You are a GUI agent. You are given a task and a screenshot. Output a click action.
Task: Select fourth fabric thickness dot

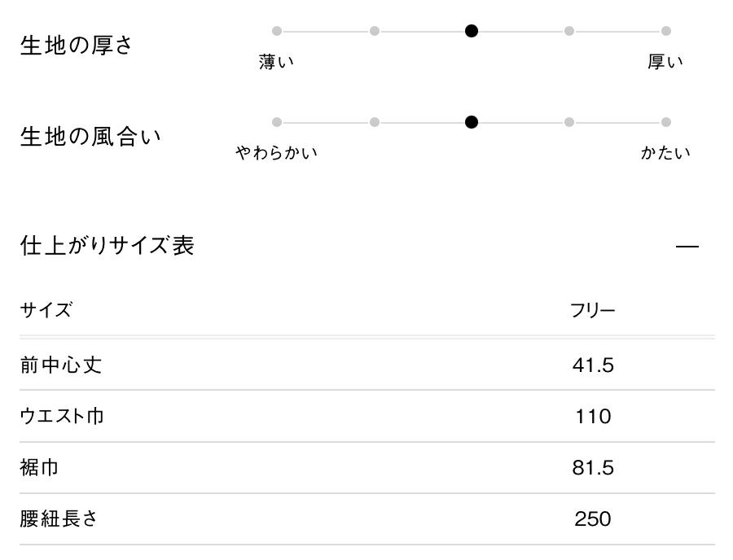(568, 31)
